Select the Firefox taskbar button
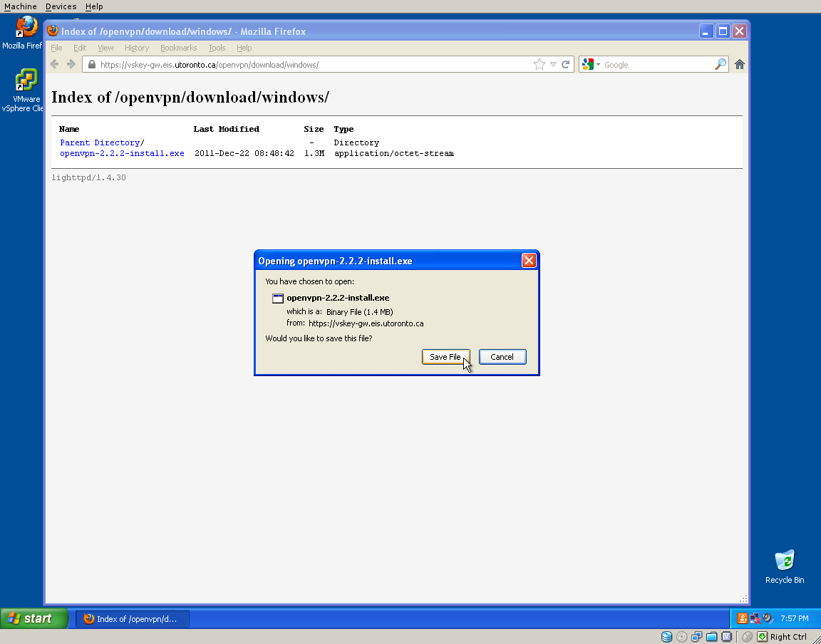 click(x=133, y=619)
